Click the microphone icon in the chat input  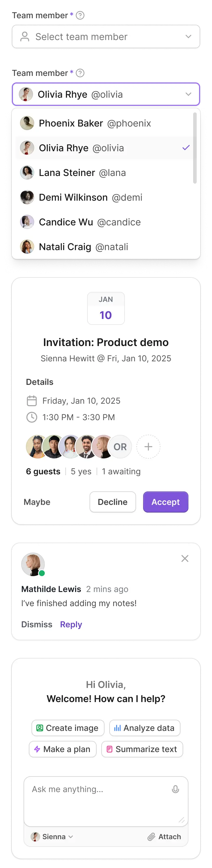coord(176,789)
